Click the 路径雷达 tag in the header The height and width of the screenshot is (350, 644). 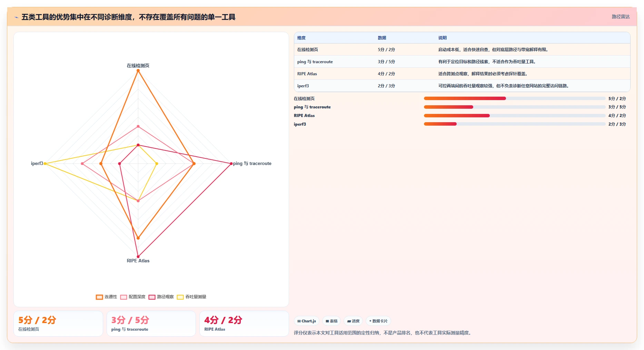point(621,17)
